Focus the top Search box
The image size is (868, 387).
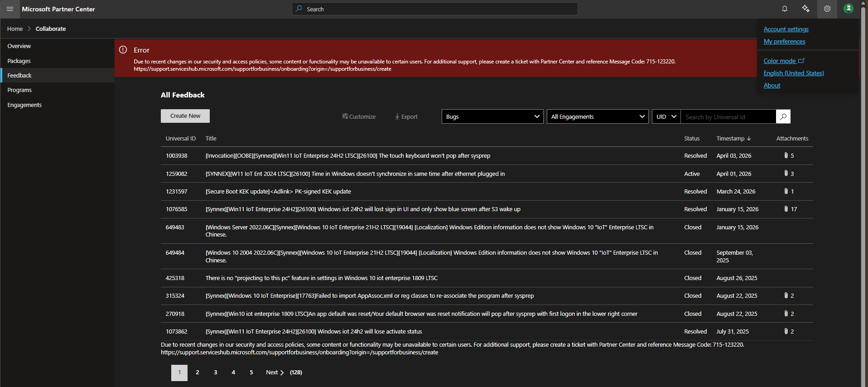tap(435, 9)
